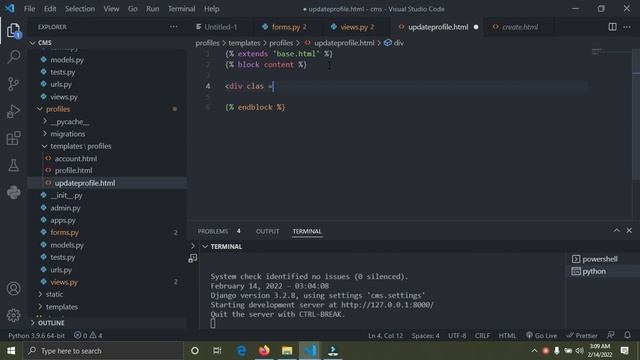Viewport: 640px width, 360px height.
Task: Change UTF-8 file encoding
Action: coord(457,336)
